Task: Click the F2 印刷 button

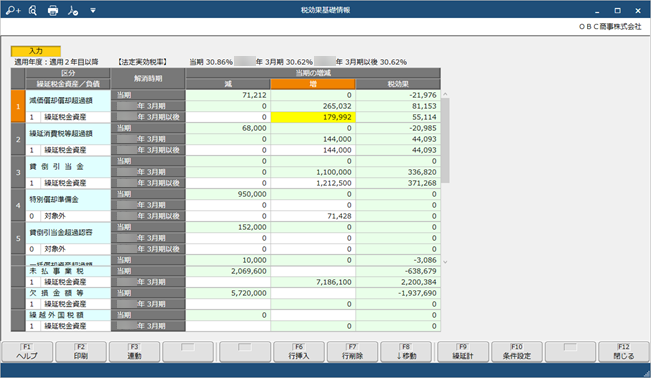Action: (81, 351)
